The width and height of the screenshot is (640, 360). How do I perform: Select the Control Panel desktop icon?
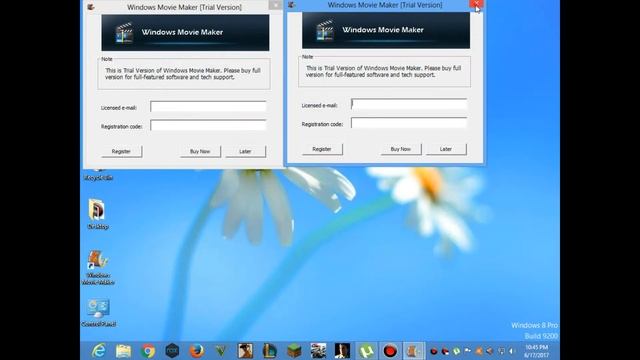click(98, 313)
